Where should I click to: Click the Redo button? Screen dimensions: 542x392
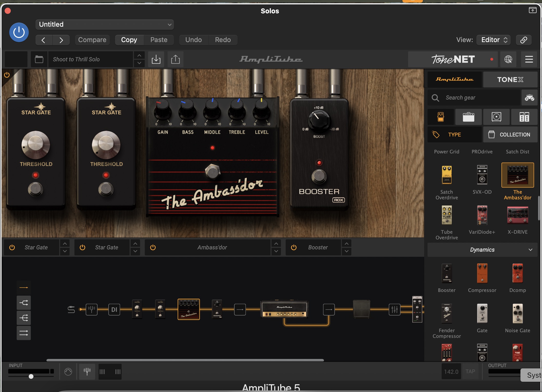point(223,40)
